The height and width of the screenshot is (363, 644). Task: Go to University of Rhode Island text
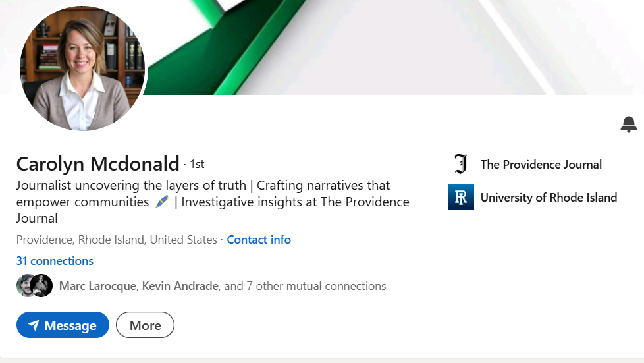point(549,198)
